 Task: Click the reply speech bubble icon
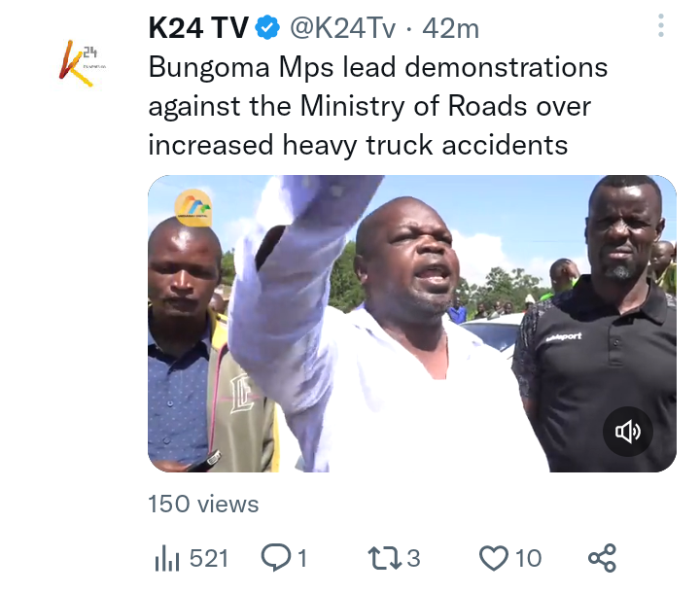276,557
